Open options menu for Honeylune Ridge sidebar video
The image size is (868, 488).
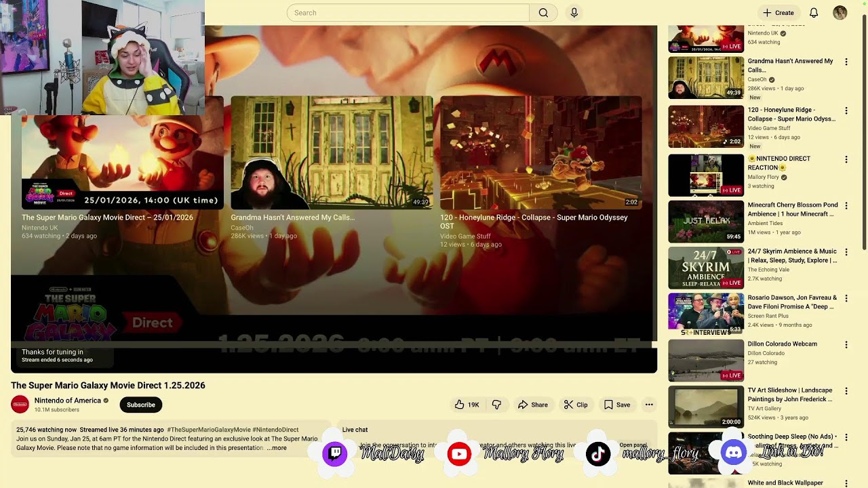[846, 110]
